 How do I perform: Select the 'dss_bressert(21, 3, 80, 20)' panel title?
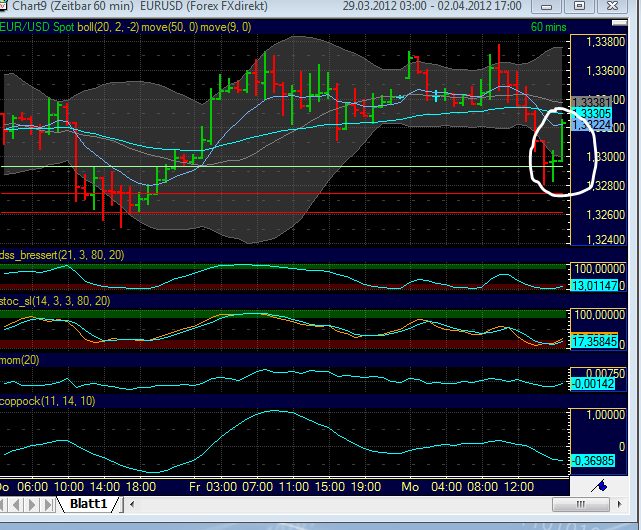pos(62,255)
